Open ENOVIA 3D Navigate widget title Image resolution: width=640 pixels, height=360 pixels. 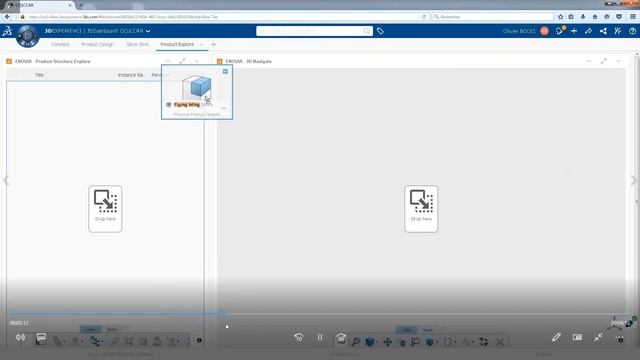(249, 61)
